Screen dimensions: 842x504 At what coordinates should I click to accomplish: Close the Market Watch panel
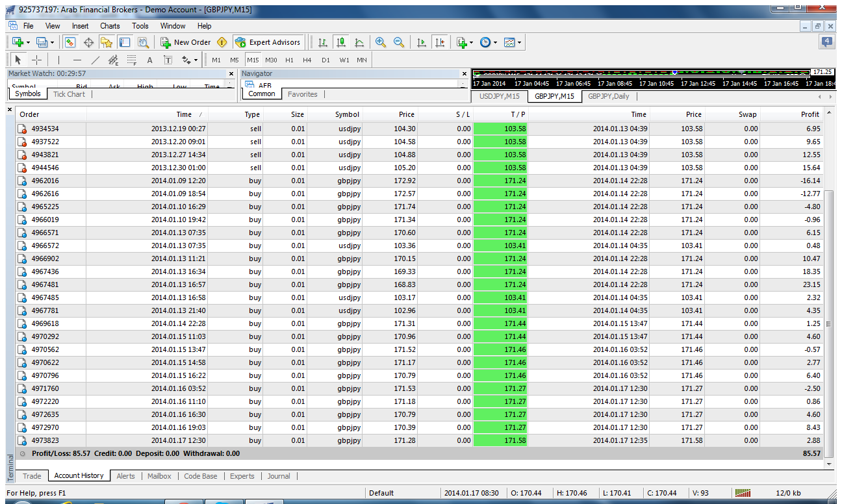click(231, 74)
